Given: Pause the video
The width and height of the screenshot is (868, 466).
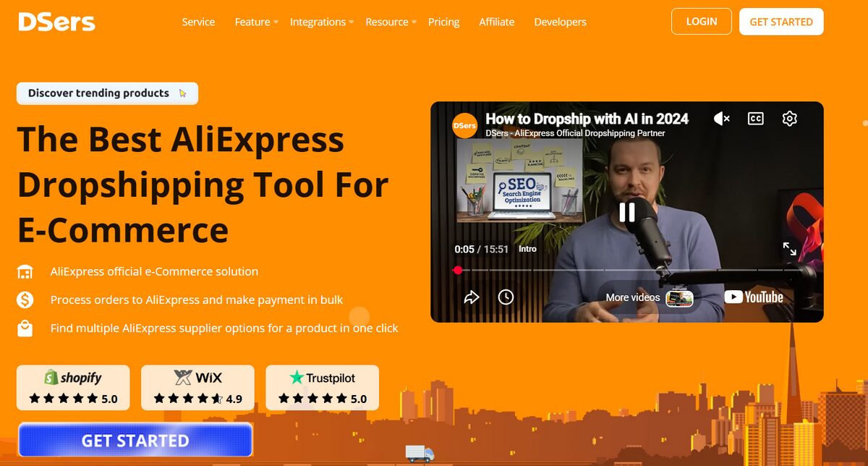Looking at the screenshot, I should click(627, 211).
